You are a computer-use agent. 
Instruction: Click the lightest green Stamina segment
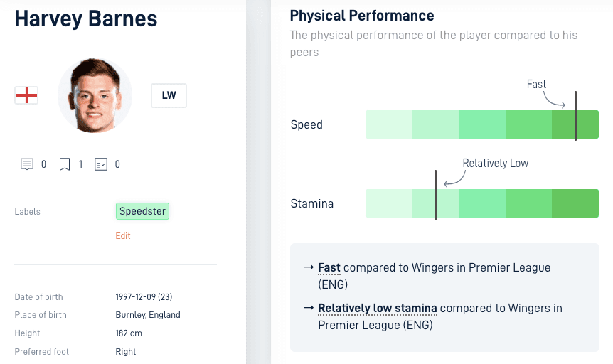coord(388,203)
